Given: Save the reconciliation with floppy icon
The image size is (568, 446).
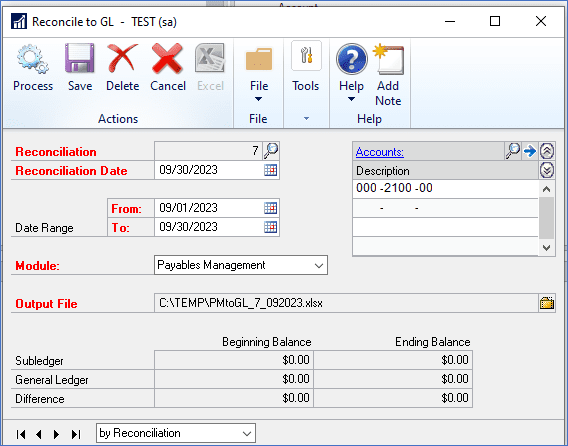Looking at the screenshot, I should (x=80, y=58).
